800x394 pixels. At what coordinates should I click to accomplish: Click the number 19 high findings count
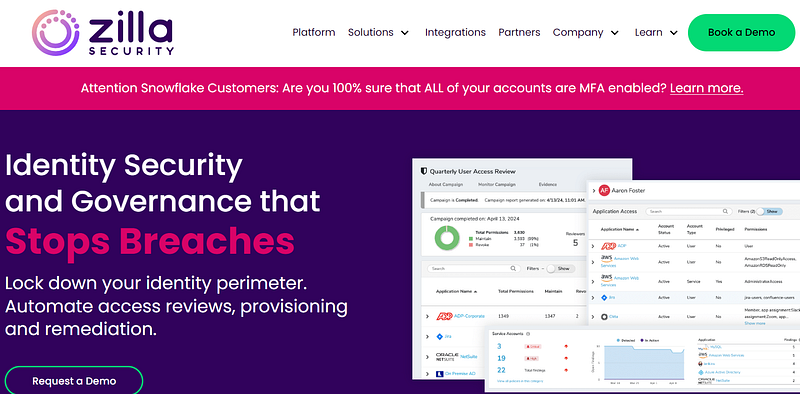[501, 358]
